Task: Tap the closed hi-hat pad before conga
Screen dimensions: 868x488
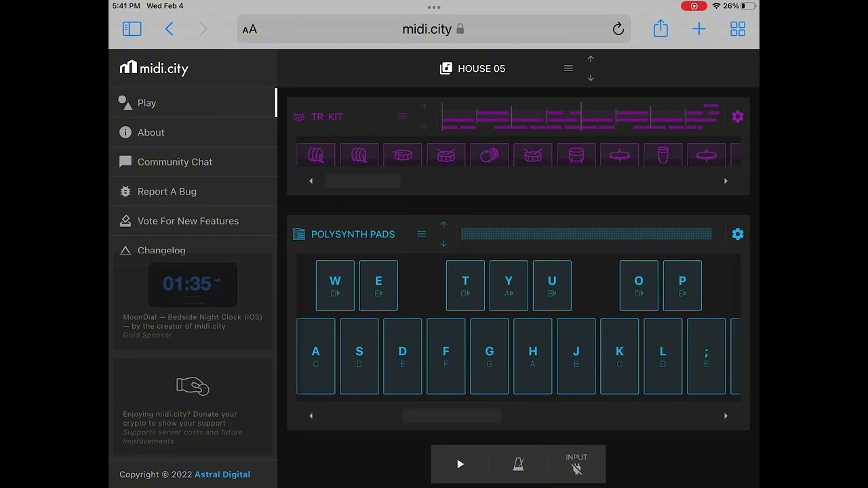Action: coord(620,155)
